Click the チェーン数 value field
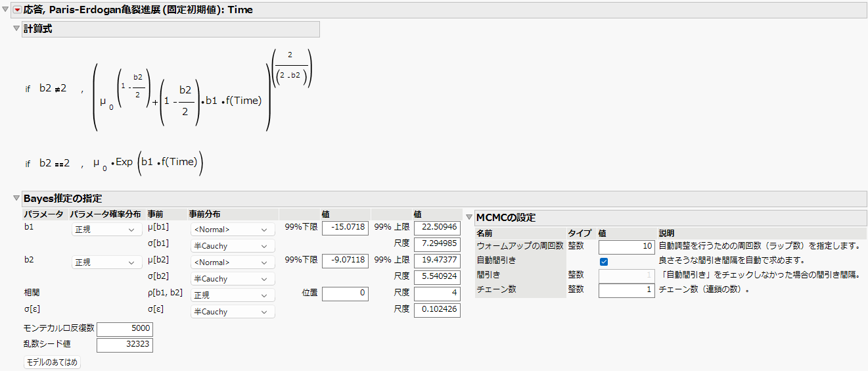868x371 pixels. click(x=627, y=290)
